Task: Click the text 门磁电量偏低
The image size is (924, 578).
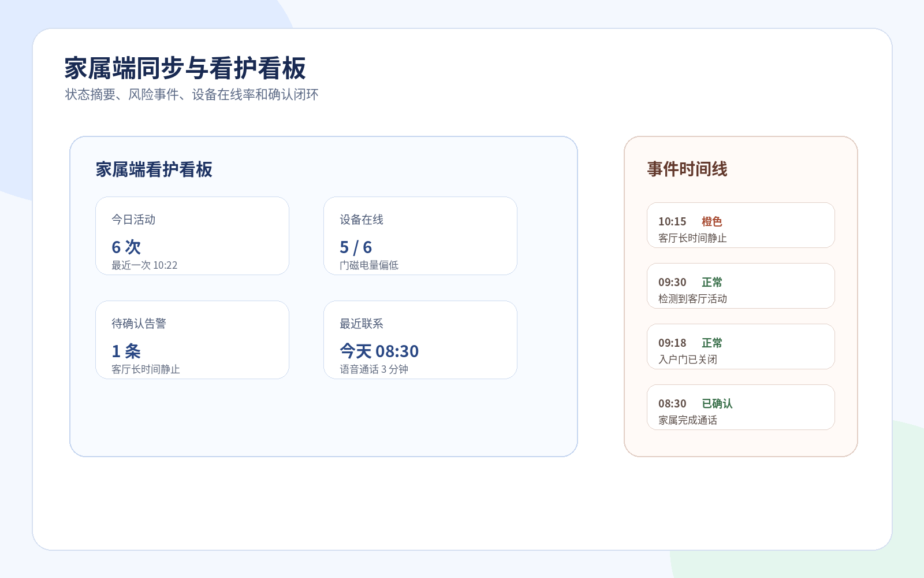Action: click(369, 265)
